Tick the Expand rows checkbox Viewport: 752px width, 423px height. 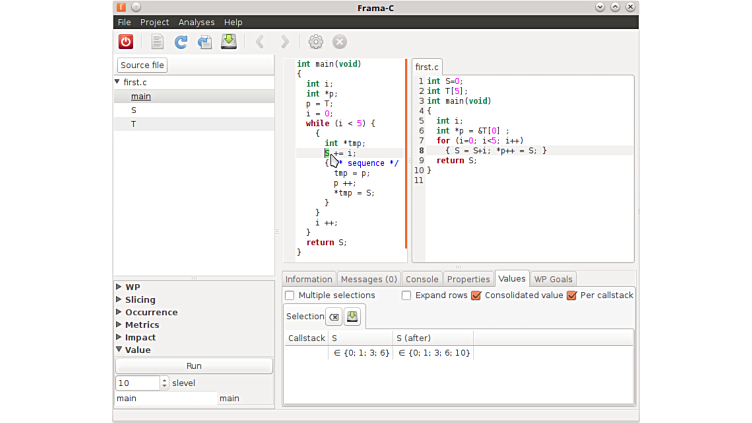[407, 296]
